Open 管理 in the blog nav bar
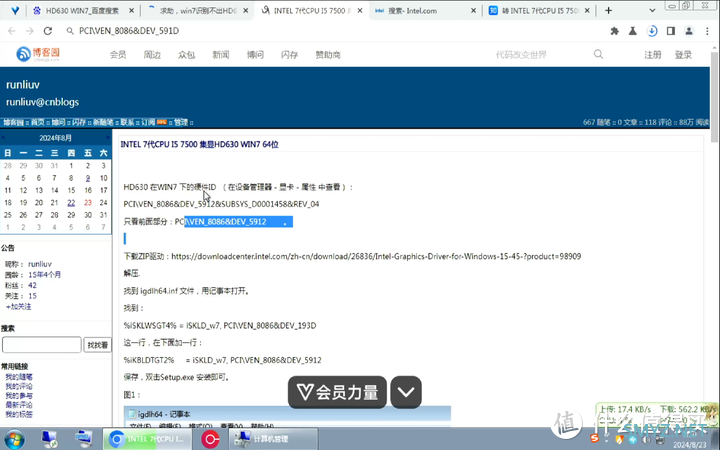The image size is (720, 450). coord(181,122)
